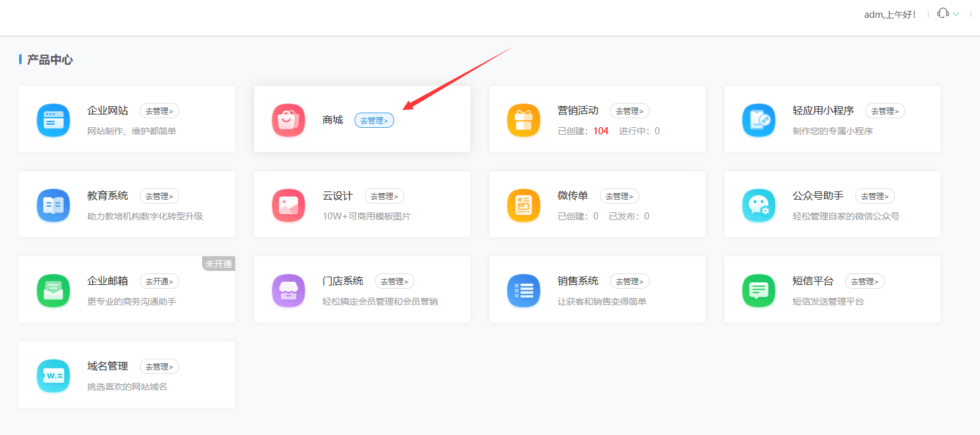The height and width of the screenshot is (435, 980).
Task: Open the customer service headset icon
Action: pos(943,13)
